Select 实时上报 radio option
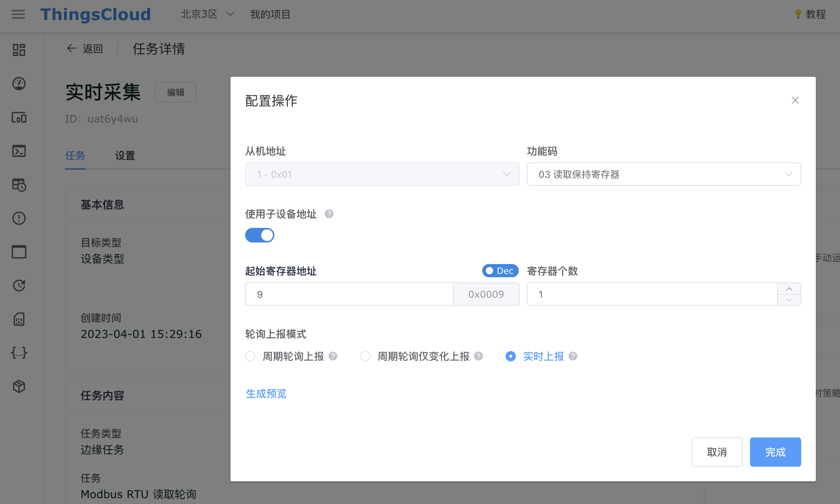 click(x=511, y=356)
